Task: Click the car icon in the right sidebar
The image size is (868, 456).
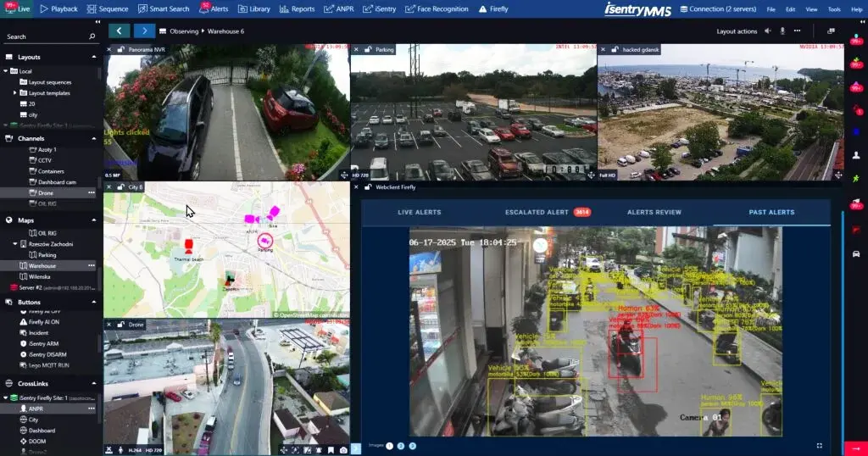Action: coord(855,254)
